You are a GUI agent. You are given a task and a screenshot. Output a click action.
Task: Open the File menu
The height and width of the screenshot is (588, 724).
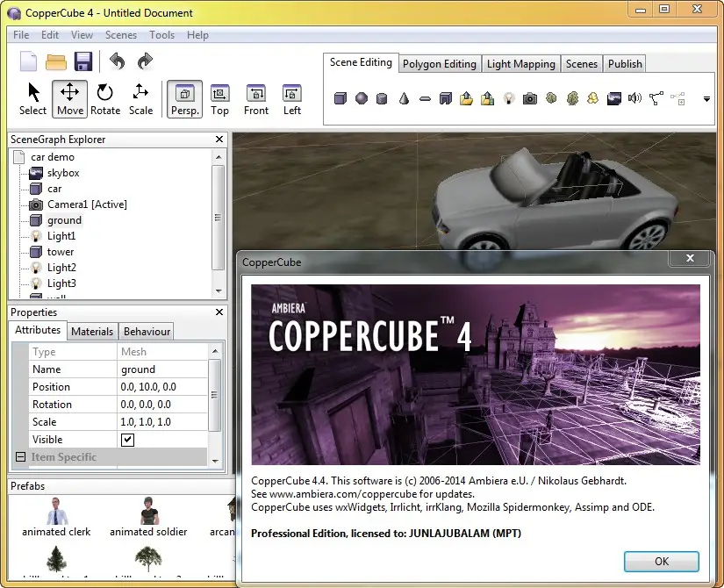21,35
